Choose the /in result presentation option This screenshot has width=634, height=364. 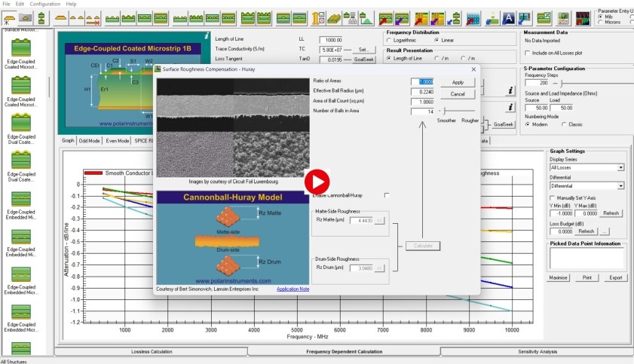pyautogui.click(x=436, y=59)
